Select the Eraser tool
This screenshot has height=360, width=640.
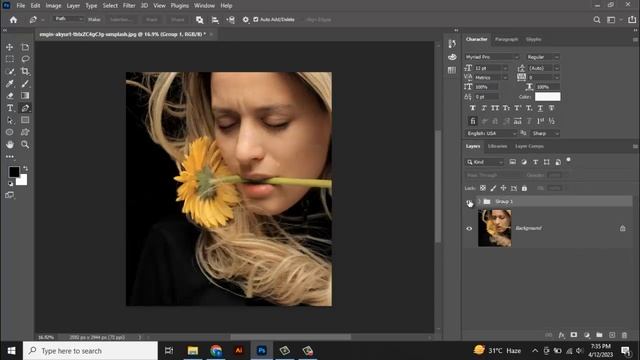click(x=9, y=96)
